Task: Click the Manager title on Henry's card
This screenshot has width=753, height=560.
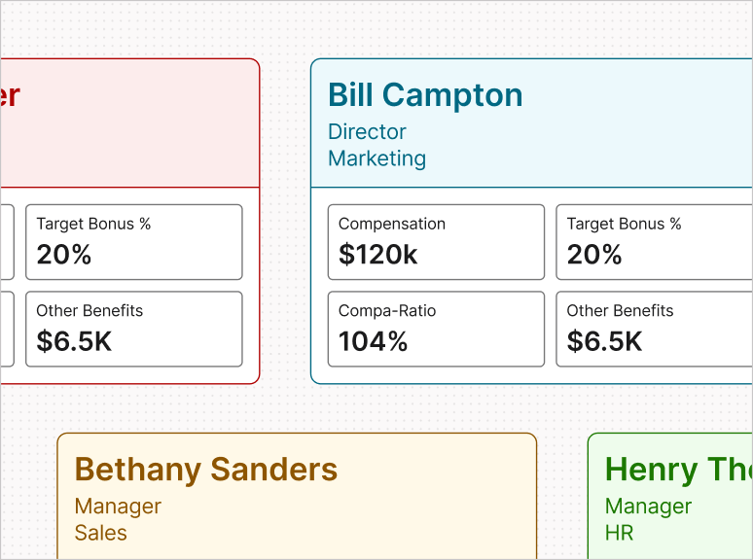Action: coord(648,507)
